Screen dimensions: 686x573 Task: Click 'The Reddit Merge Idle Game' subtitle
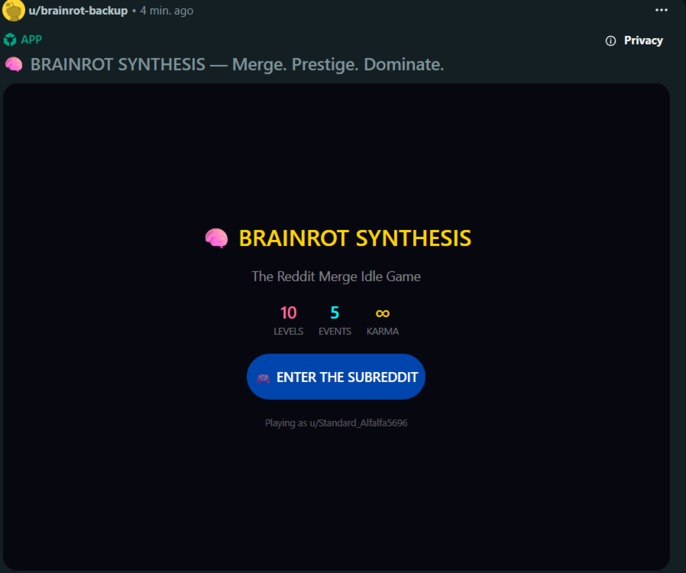[x=336, y=276]
